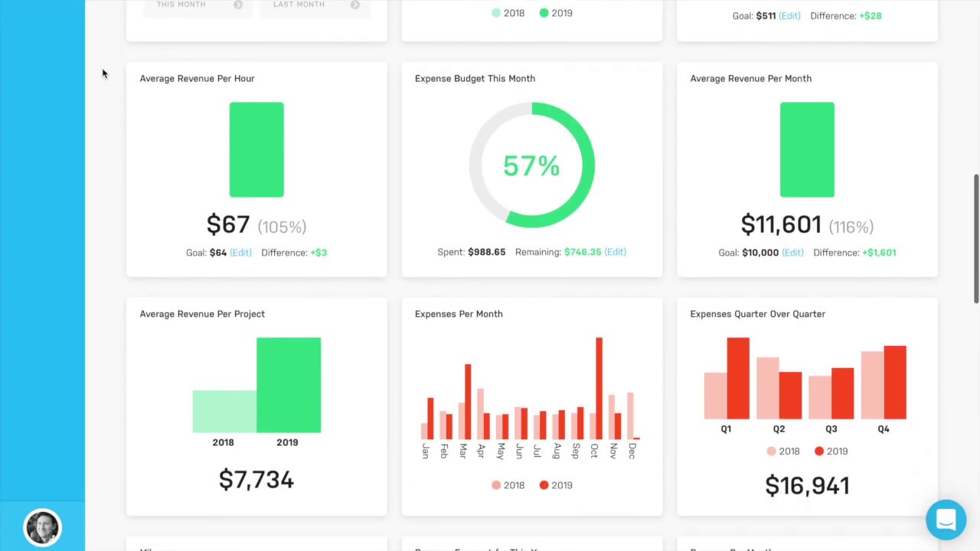
Task: Click the $16,941 quarterly expenses total
Action: [807, 486]
